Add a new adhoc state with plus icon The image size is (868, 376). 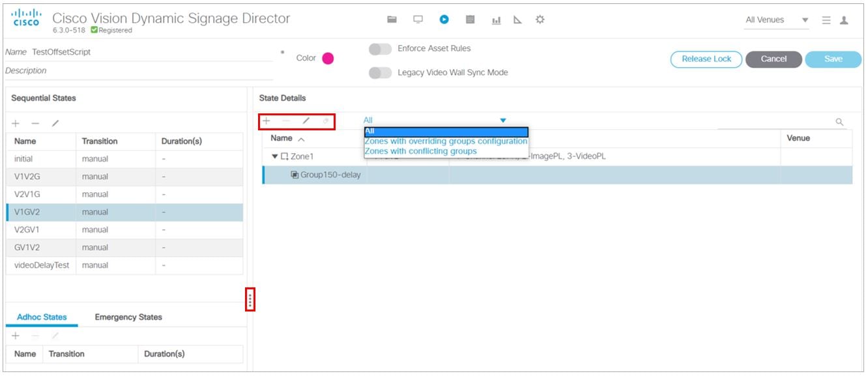point(16,336)
